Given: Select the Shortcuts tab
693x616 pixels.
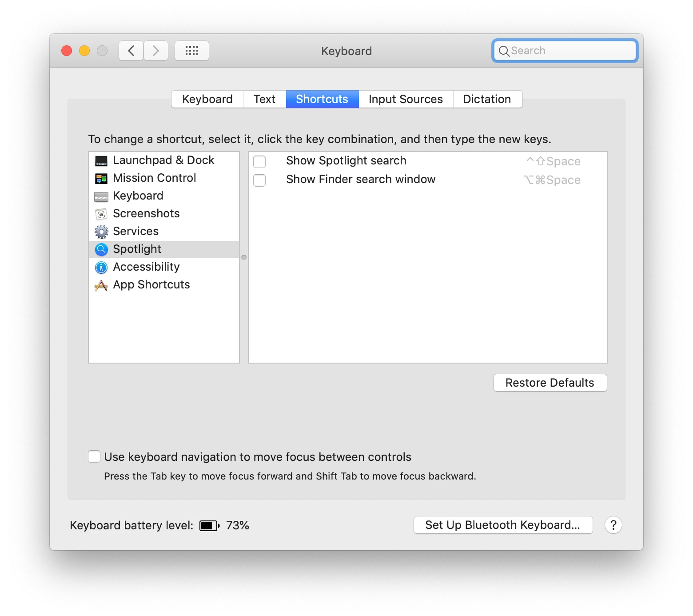Looking at the screenshot, I should (x=322, y=99).
